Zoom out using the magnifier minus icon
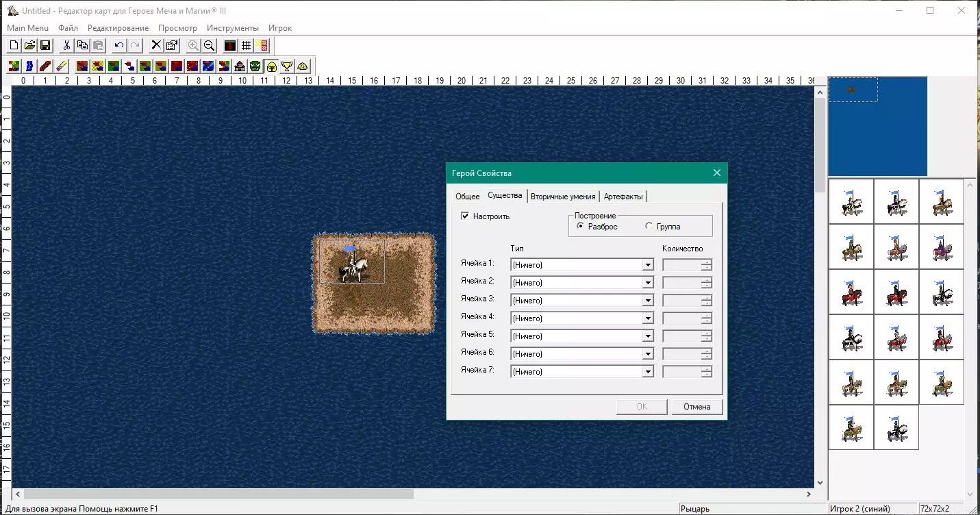980x515 pixels. [210, 46]
